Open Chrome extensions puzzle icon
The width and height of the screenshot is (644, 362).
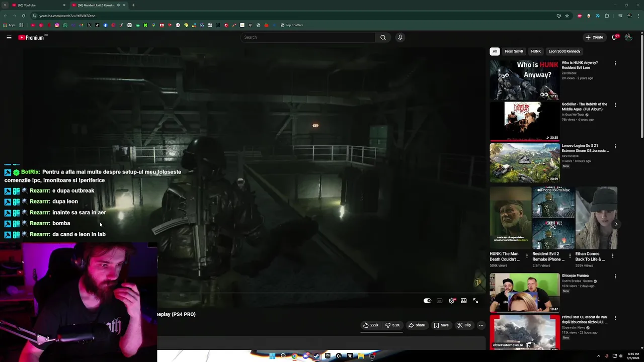[x=607, y=16]
